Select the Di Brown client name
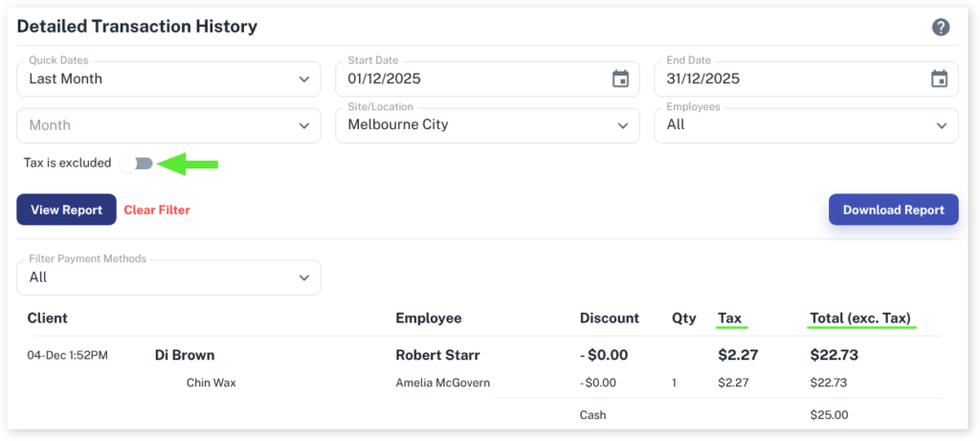 tap(185, 355)
